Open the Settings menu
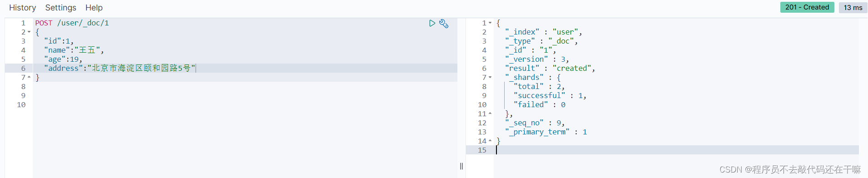The width and height of the screenshot is (868, 178). pyautogui.click(x=61, y=8)
